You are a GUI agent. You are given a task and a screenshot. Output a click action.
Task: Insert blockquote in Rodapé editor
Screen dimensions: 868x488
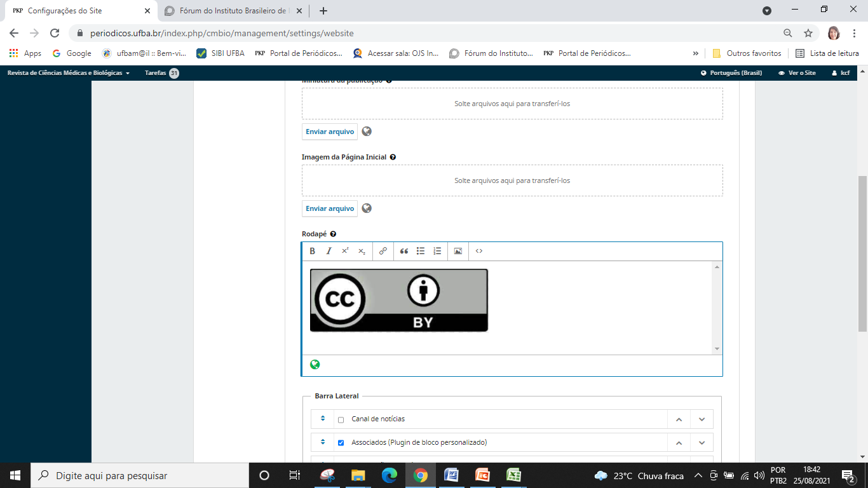pyautogui.click(x=404, y=251)
